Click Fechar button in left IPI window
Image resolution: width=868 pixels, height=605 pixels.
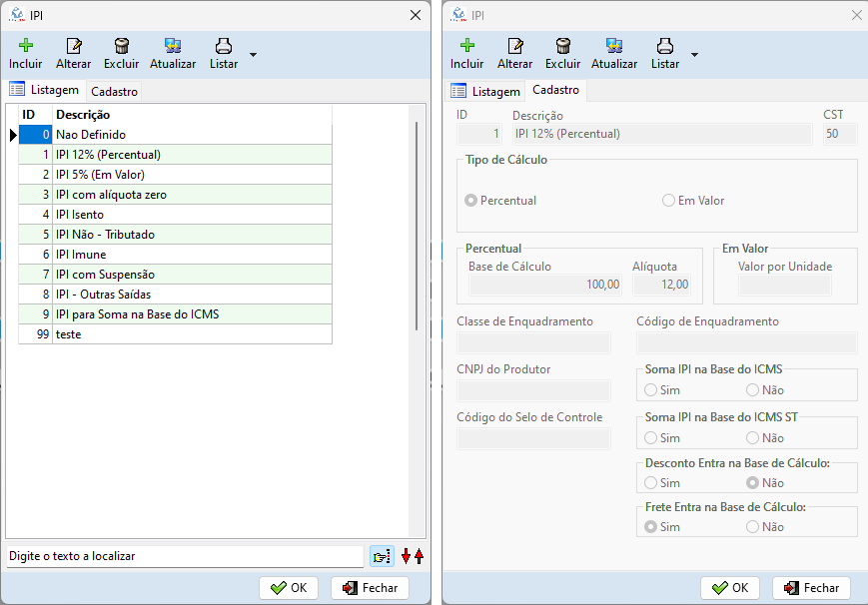[x=370, y=588]
